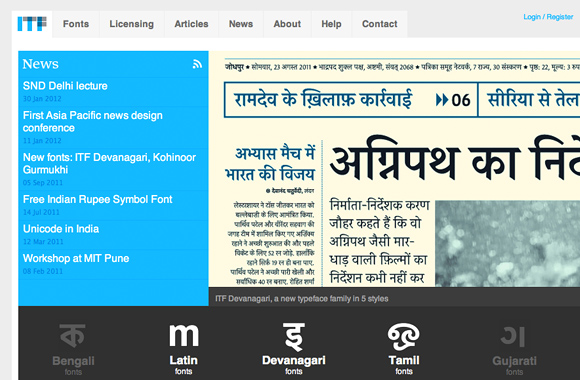This screenshot has width=580, height=380.
Task: Click the ITF logo icon
Action: pyautogui.click(x=32, y=24)
